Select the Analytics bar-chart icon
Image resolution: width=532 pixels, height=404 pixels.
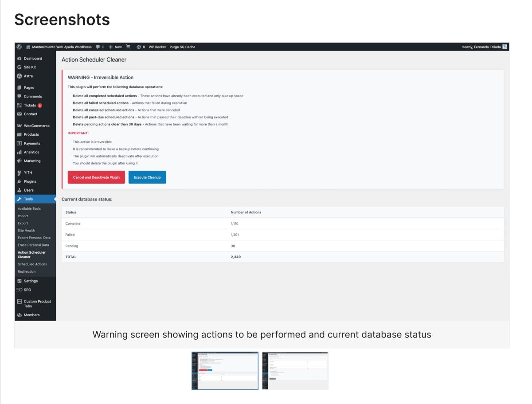19,152
